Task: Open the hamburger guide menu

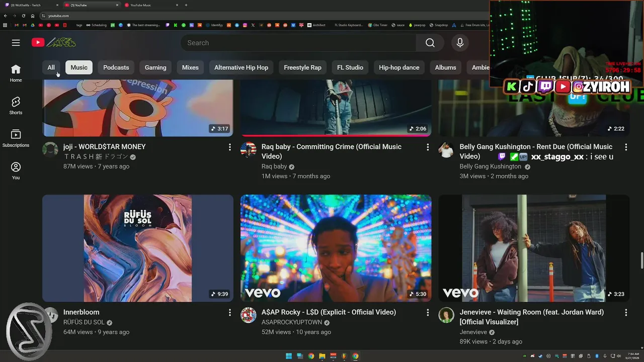Action: [16, 43]
